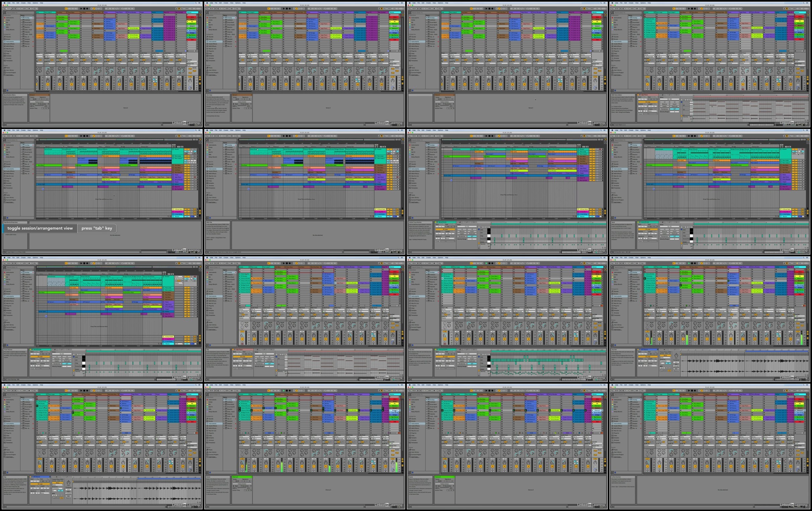Viewport: 812px width, 511px height.
Task: Open Master Out dropdown in Quantization Menu frame
Action: (x=192, y=65)
